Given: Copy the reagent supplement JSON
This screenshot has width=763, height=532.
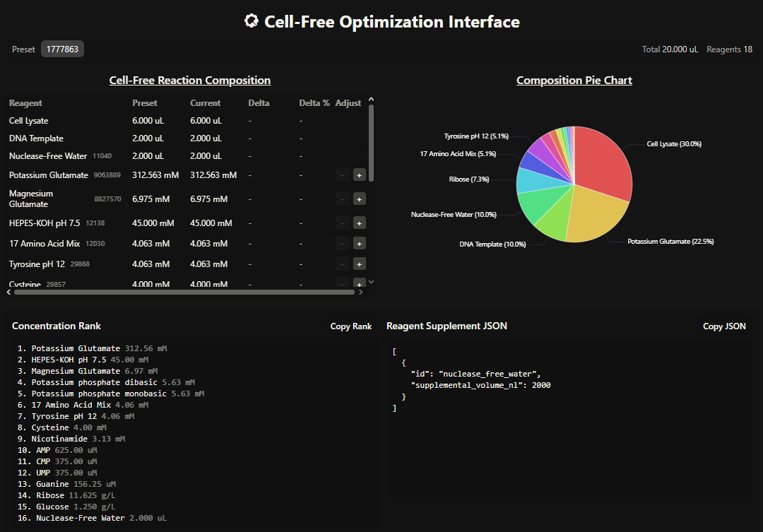Looking at the screenshot, I should tap(724, 326).
